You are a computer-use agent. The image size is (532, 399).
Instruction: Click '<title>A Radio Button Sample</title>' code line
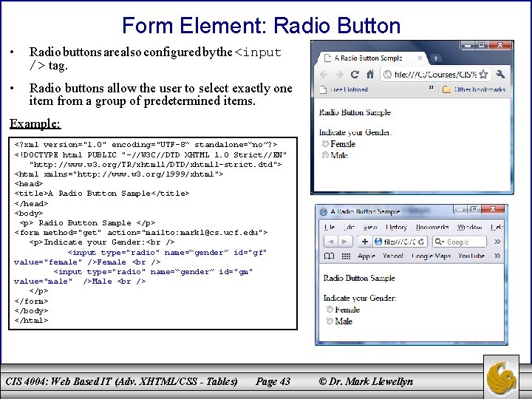coord(102,194)
